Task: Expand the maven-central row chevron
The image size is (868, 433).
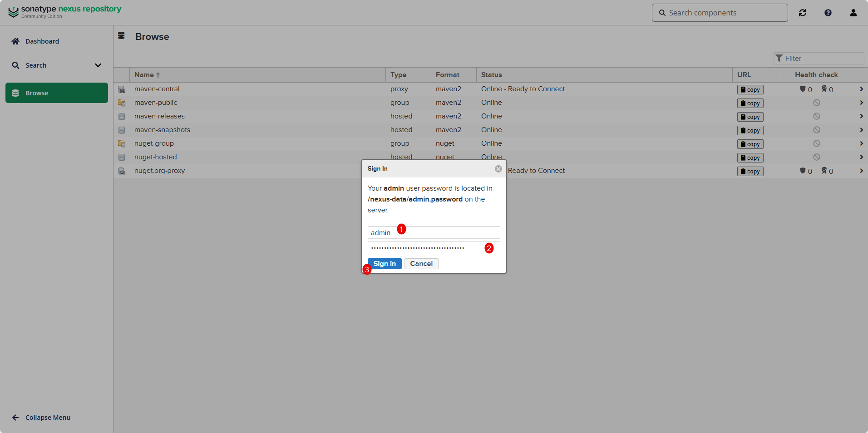Action: [x=861, y=89]
